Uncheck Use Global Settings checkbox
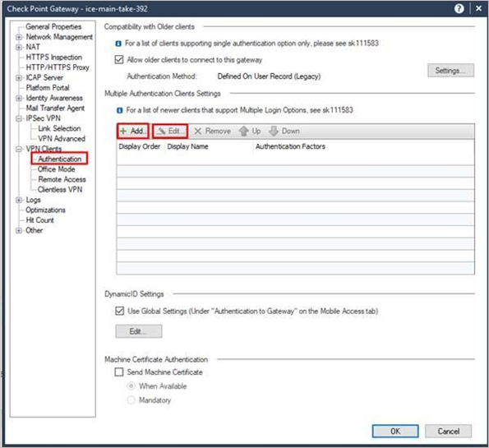 [120, 311]
